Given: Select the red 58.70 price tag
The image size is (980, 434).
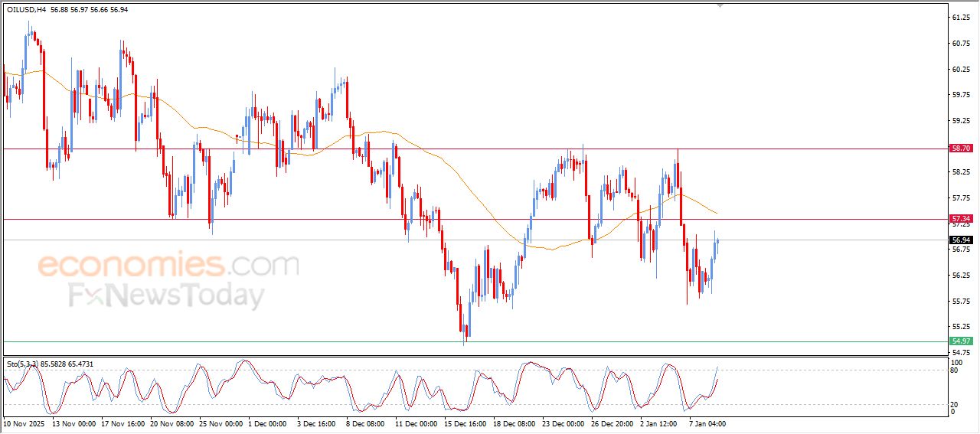Looking at the screenshot, I should coord(961,148).
